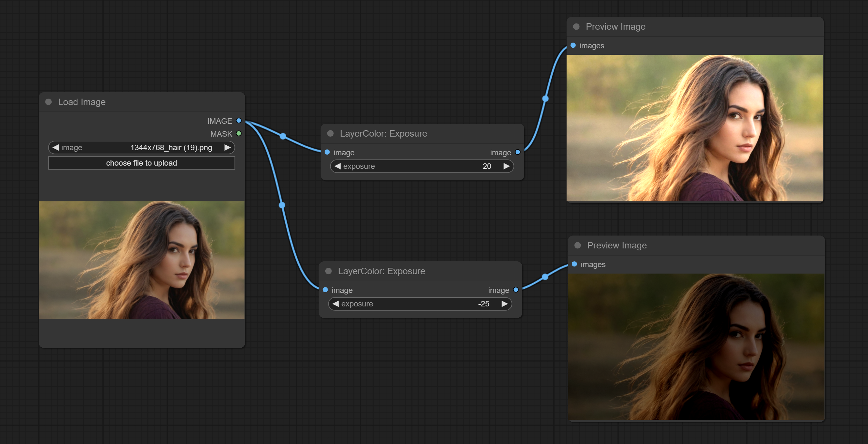Decrease exposure value -25 with left arrow

(x=335, y=304)
